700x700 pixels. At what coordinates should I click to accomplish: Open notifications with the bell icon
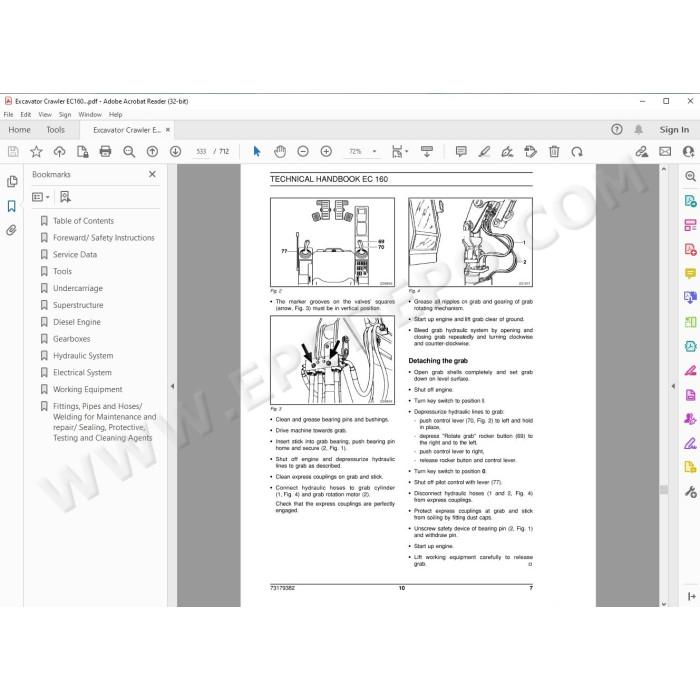(638, 129)
